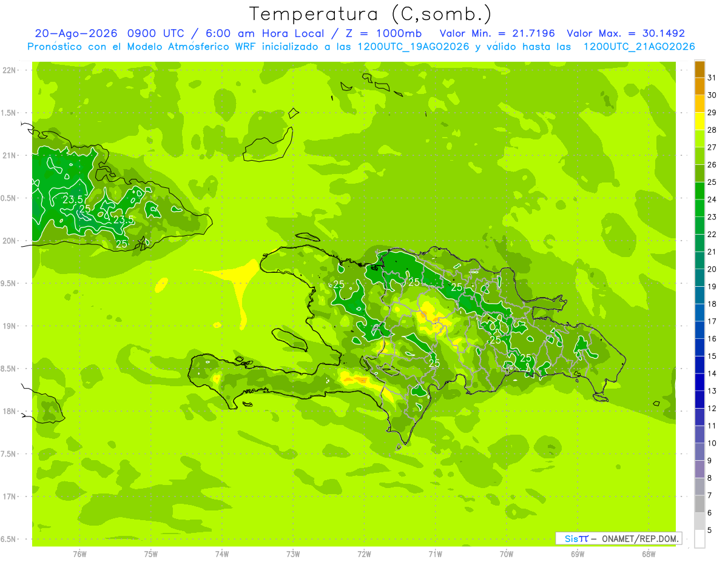The image size is (728, 562).
Task: Click the purple legend swatch between 9 and 10
Action: click(699, 452)
